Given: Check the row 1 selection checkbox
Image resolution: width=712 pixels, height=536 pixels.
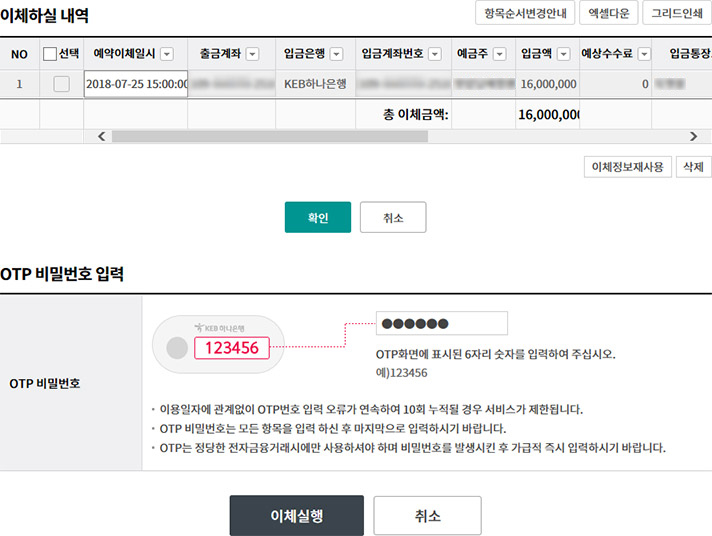Looking at the screenshot, I should [x=61, y=84].
